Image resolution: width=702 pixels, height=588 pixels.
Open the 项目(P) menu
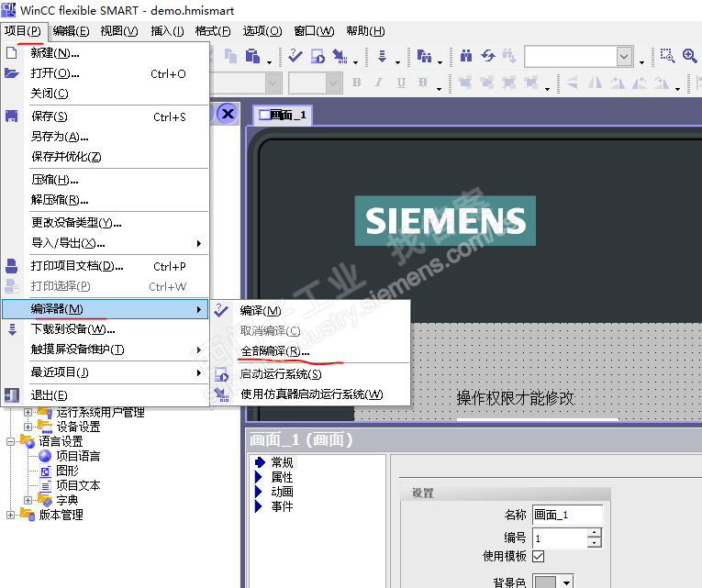[x=23, y=31]
